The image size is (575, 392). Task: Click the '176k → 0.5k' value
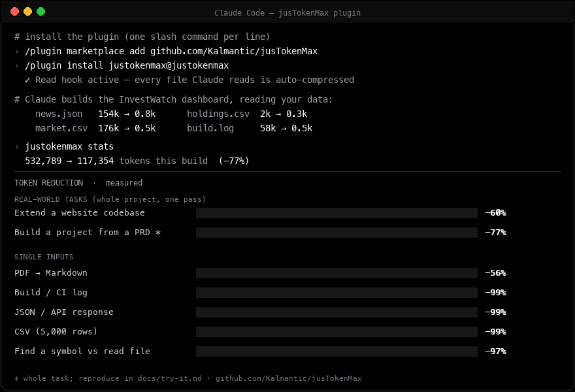pos(127,128)
